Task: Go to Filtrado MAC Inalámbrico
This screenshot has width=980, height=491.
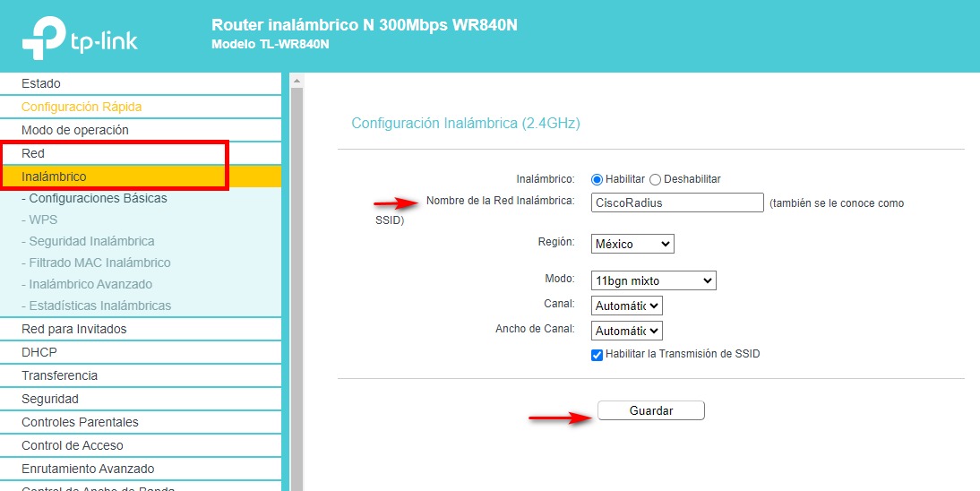Action: pyautogui.click(x=99, y=263)
